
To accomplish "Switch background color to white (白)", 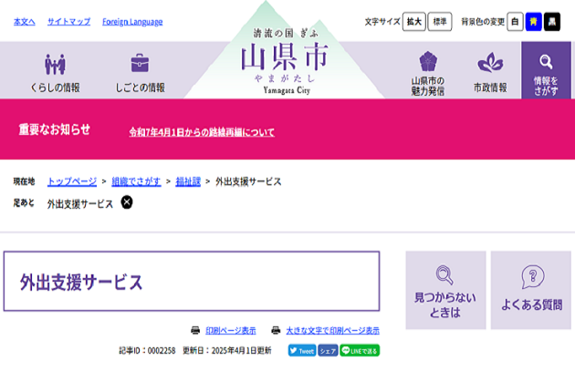I will [515, 21].
